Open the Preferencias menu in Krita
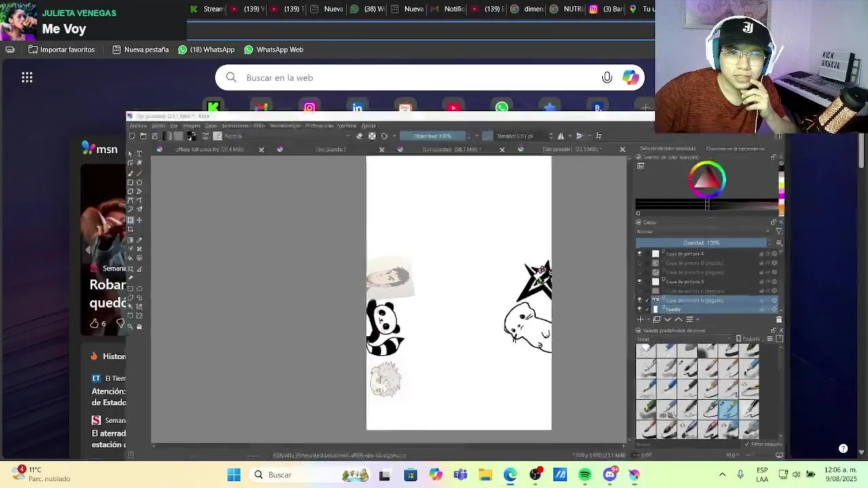868x488 pixels. pyautogui.click(x=319, y=125)
